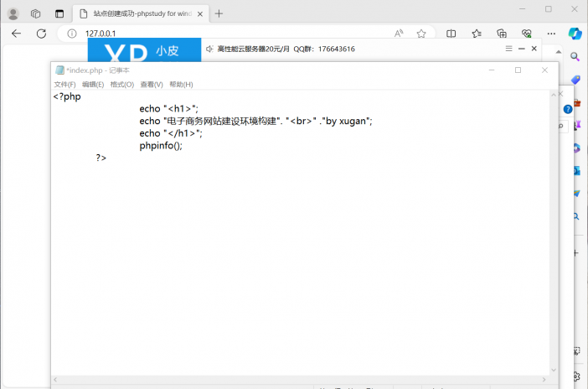The width and height of the screenshot is (588, 389).
Task: Add page to favorites star
Action: [421, 34]
